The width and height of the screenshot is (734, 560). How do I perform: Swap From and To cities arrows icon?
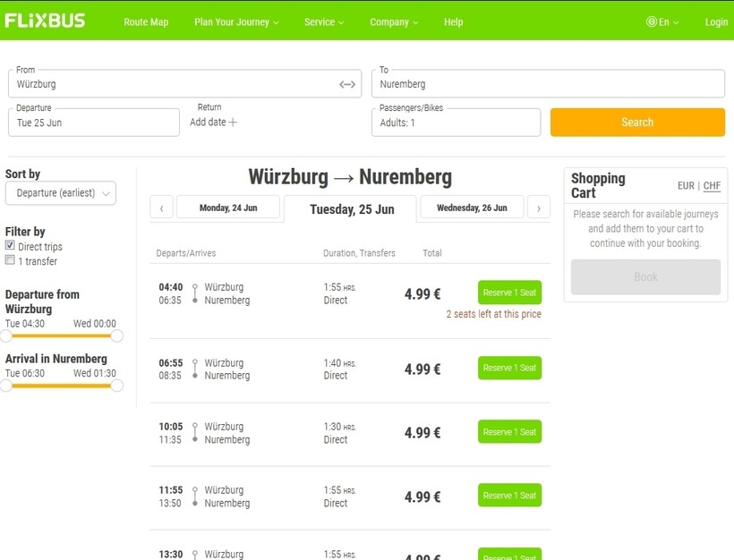pos(347,84)
